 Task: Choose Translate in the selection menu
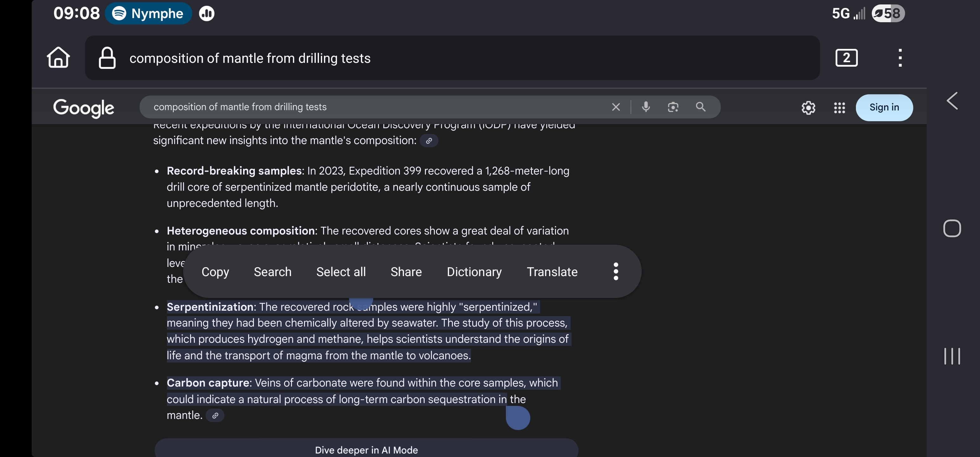(x=552, y=272)
